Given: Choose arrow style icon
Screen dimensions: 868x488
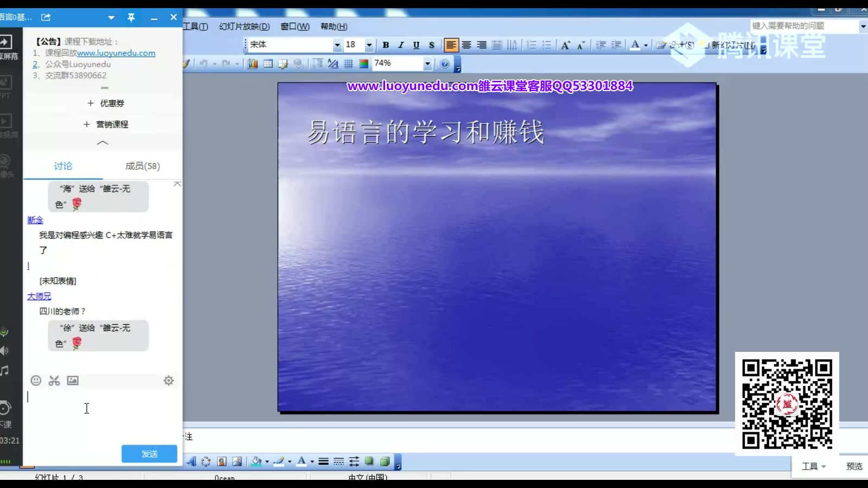Looking at the screenshot, I should 354,461.
